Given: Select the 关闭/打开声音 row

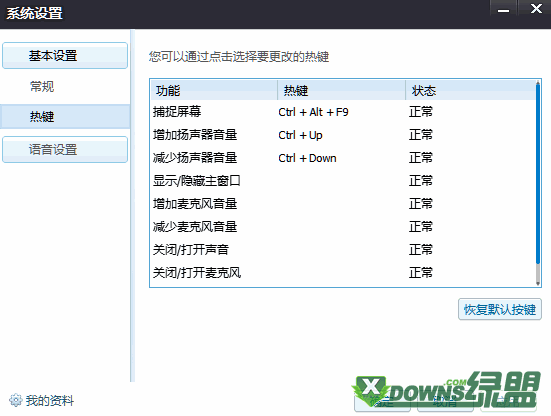Looking at the screenshot, I should [x=343, y=250].
